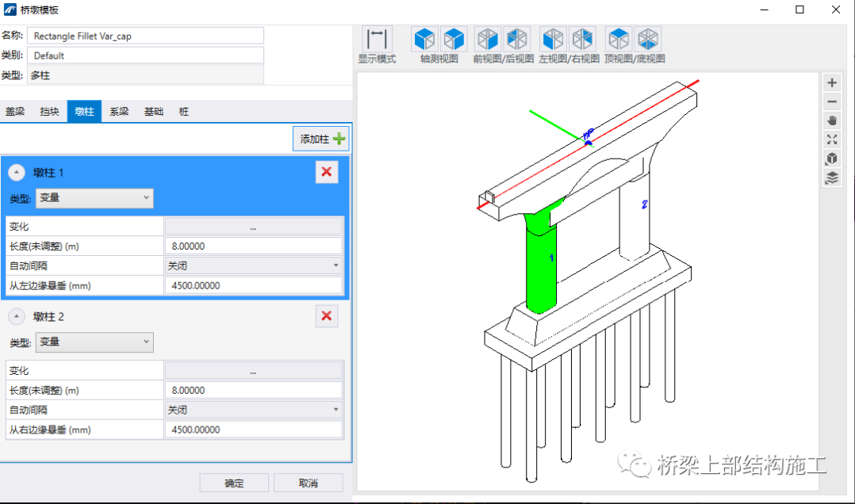Open the 自动间隔 dropdown of 墩柱 1
This screenshot has width=855, height=504.
pos(254,266)
